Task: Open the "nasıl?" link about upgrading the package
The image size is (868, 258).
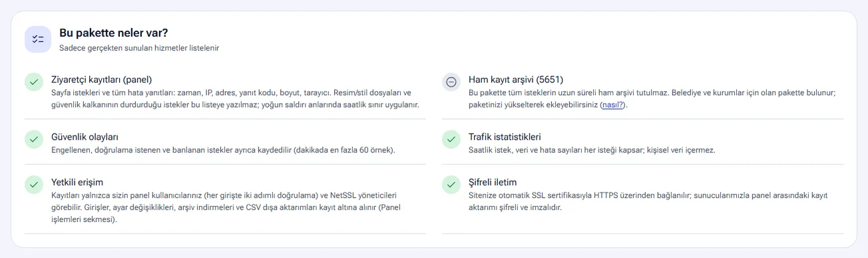Action: [612, 105]
